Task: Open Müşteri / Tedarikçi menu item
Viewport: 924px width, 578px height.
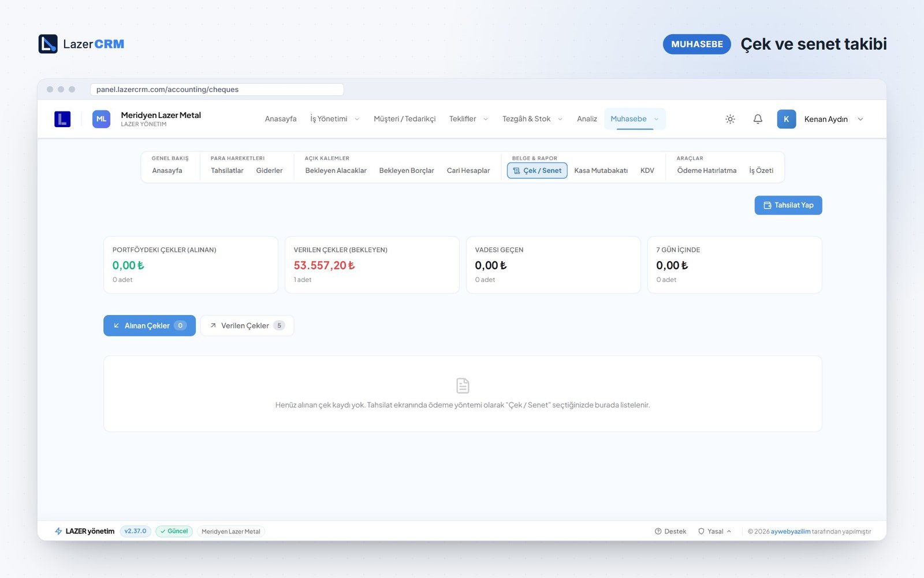Action: pyautogui.click(x=405, y=119)
